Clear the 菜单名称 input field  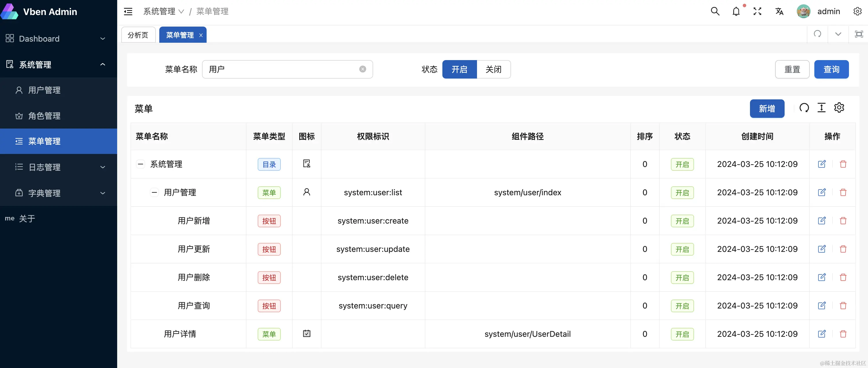(x=362, y=69)
